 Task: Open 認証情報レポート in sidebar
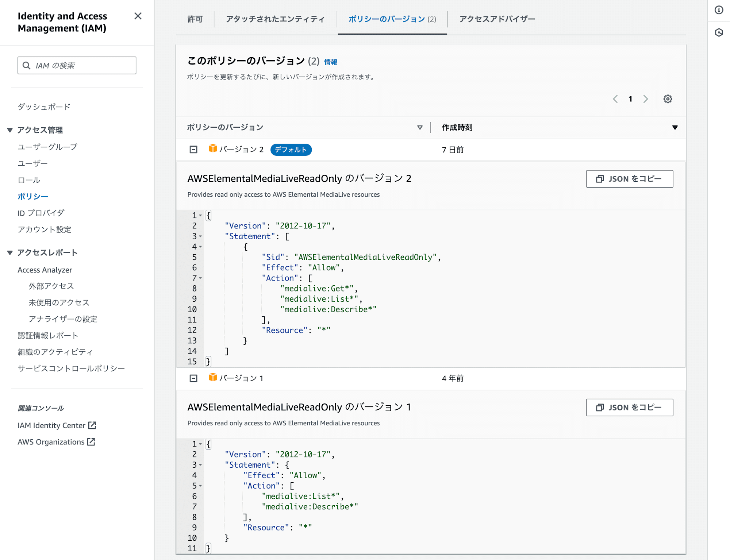point(48,336)
